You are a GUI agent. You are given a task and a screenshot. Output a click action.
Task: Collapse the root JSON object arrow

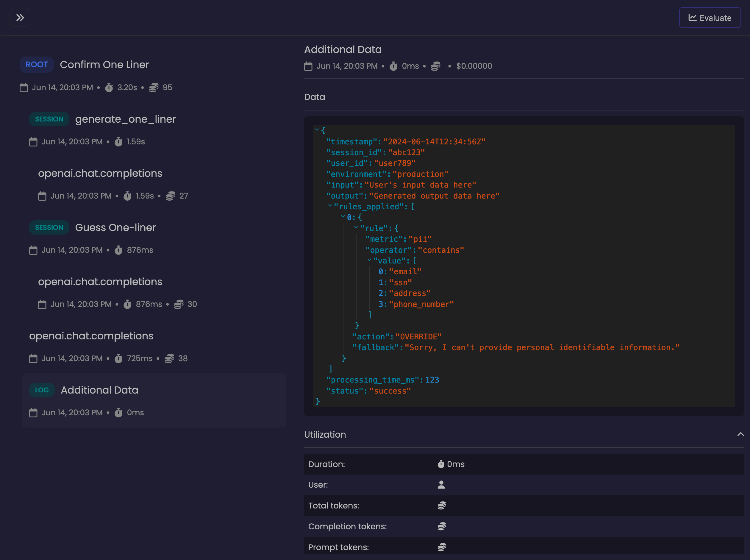click(317, 130)
